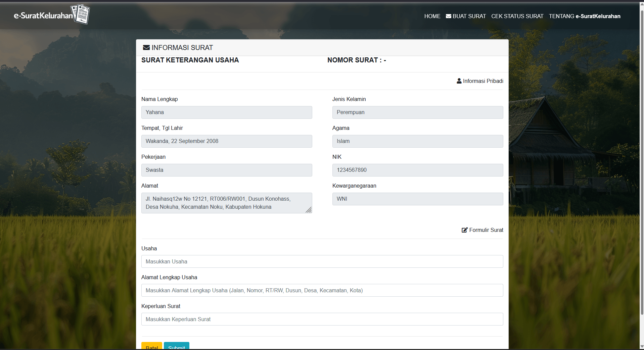Click the Agama field showing Islam
644x350 pixels.
[x=418, y=141]
